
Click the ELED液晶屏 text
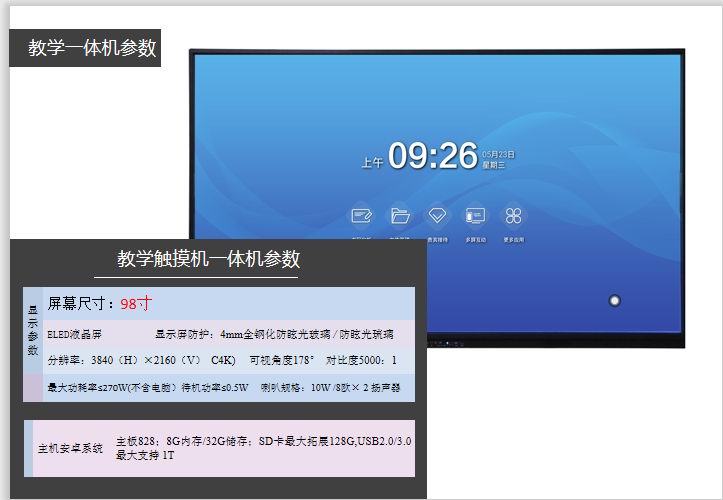pos(75,334)
